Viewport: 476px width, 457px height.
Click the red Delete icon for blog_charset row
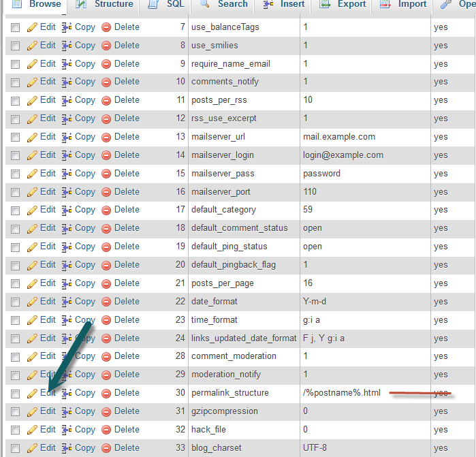[106, 448]
